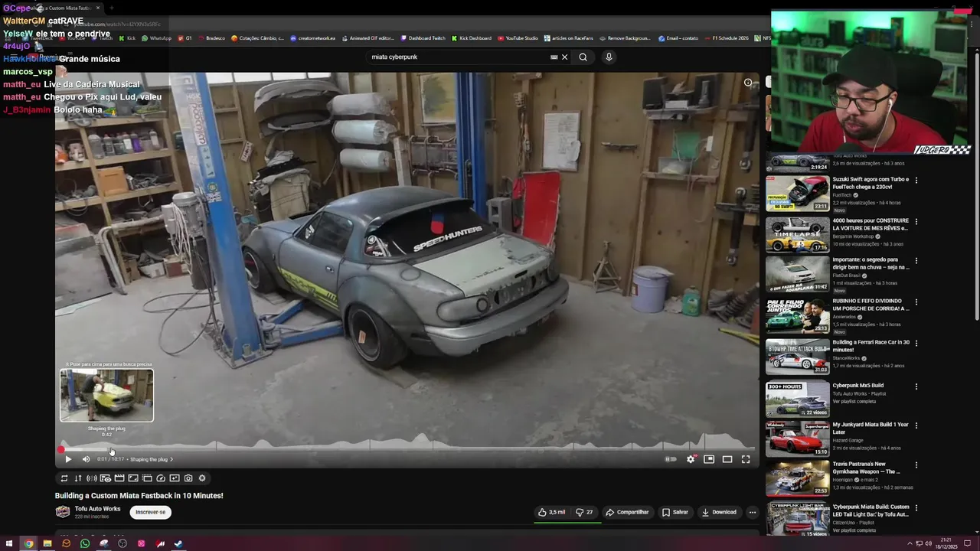
Task: Click the loop icon in extension toolbar
Action: tap(64, 478)
